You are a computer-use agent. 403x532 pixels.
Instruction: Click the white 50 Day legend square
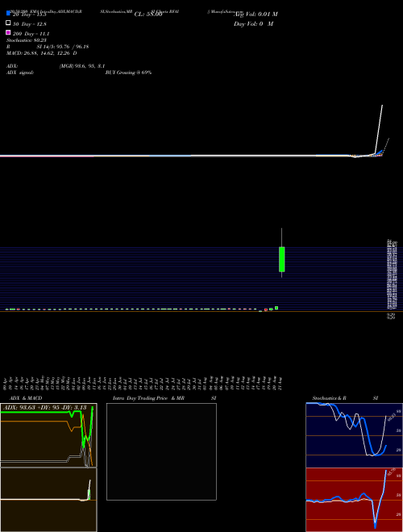click(x=9, y=23)
